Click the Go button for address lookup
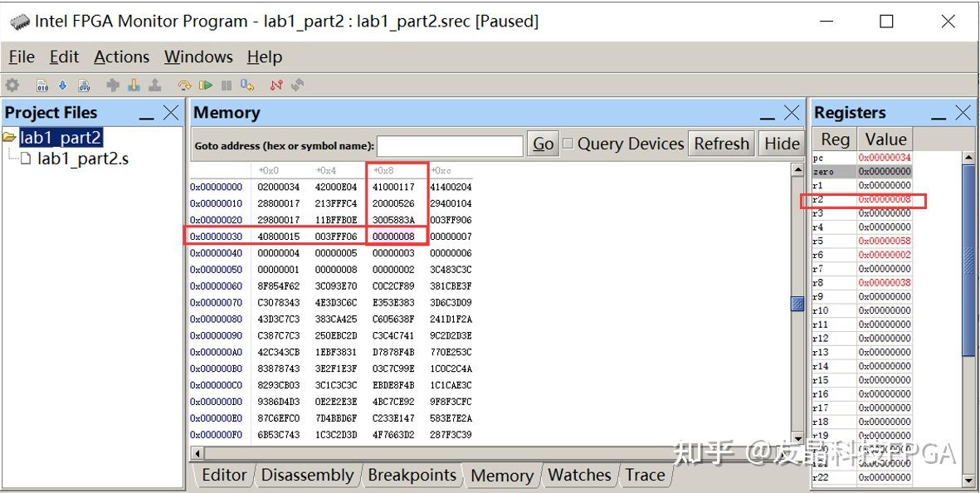980x493 pixels. [x=543, y=144]
